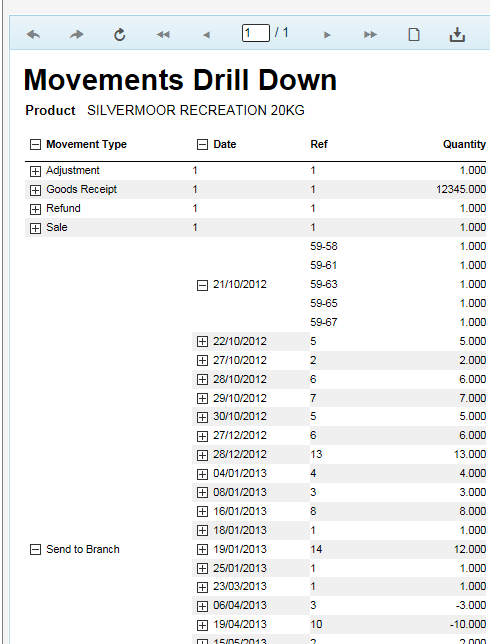Refresh the report
Viewport: 492px width, 644px height.
coord(120,34)
